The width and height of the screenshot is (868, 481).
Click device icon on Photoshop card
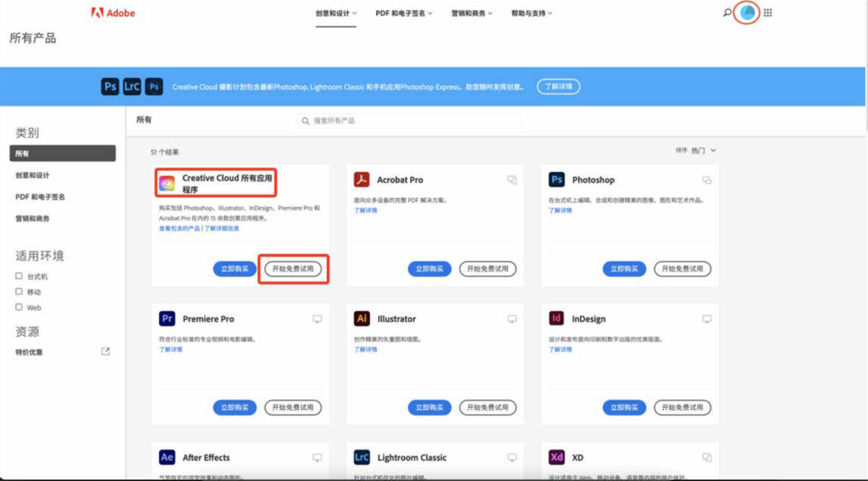tap(707, 179)
